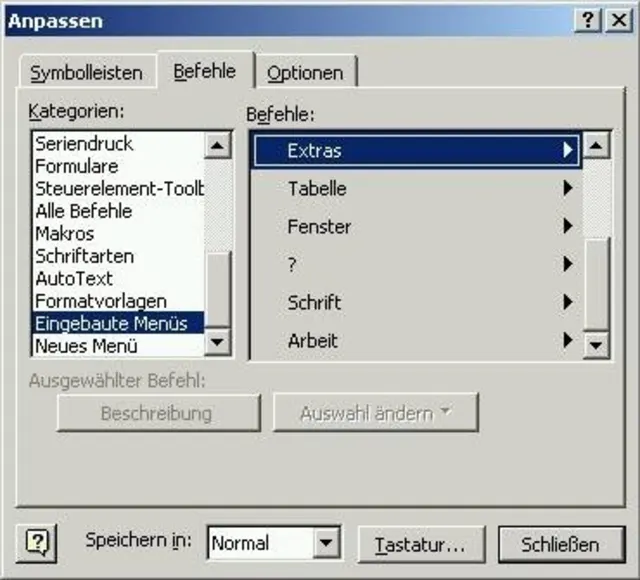
Task: Open the Fenster menu command
Action: click(x=319, y=227)
